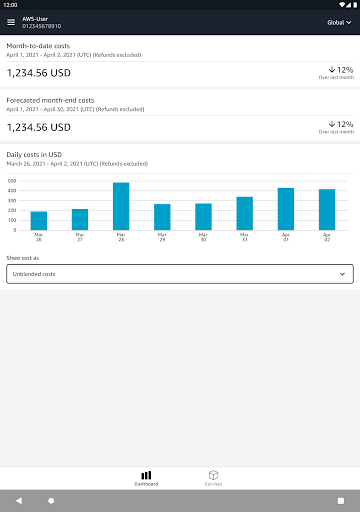Tap the Android back navigation button
The height and width of the screenshot is (512, 360).
coord(19,500)
